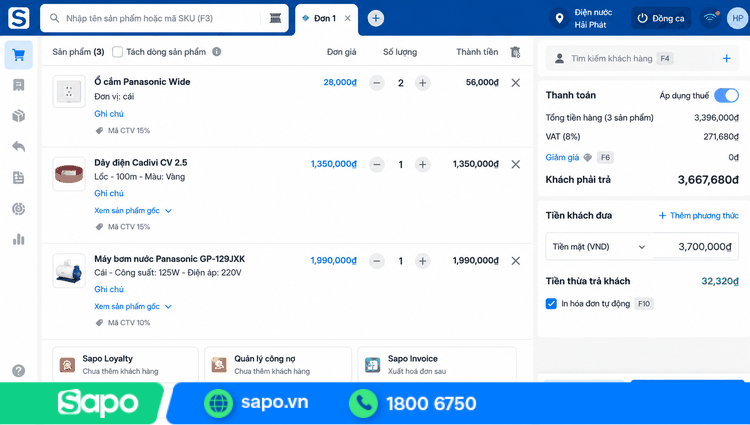Close the Đơn 1 tab
The image size is (750, 425).
click(348, 18)
